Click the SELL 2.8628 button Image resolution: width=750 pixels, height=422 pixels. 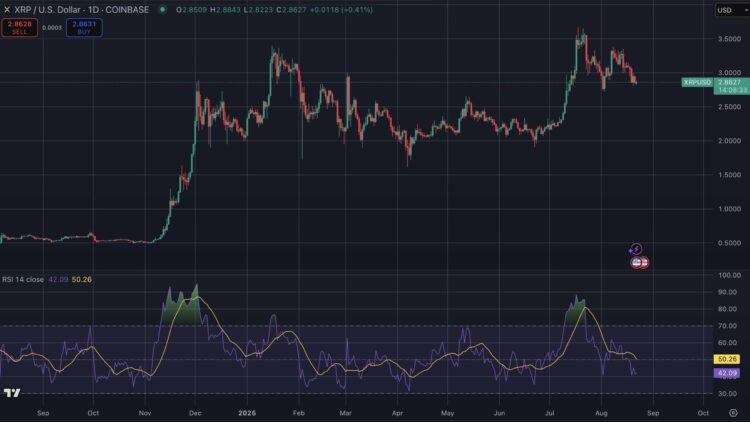click(x=19, y=27)
